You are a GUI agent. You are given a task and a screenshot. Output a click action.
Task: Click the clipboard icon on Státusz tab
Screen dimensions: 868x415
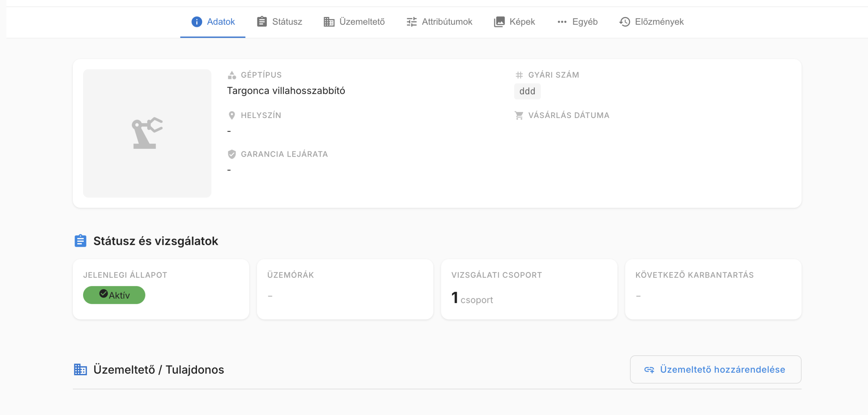click(262, 22)
